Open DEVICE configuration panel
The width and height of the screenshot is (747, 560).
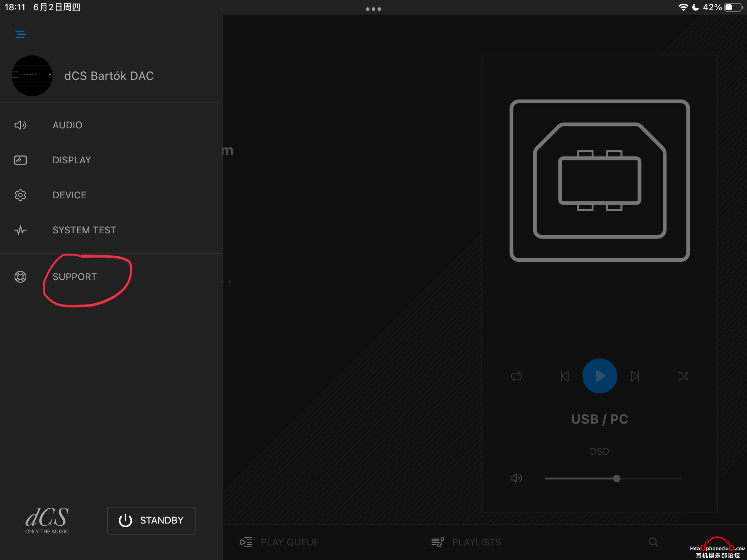tap(69, 195)
